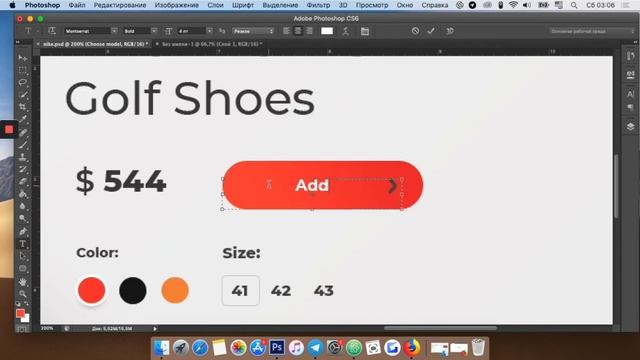This screenshot has height=360, width=640.
Task: Click the 200% zoom level field
Action: click(47, 328)
